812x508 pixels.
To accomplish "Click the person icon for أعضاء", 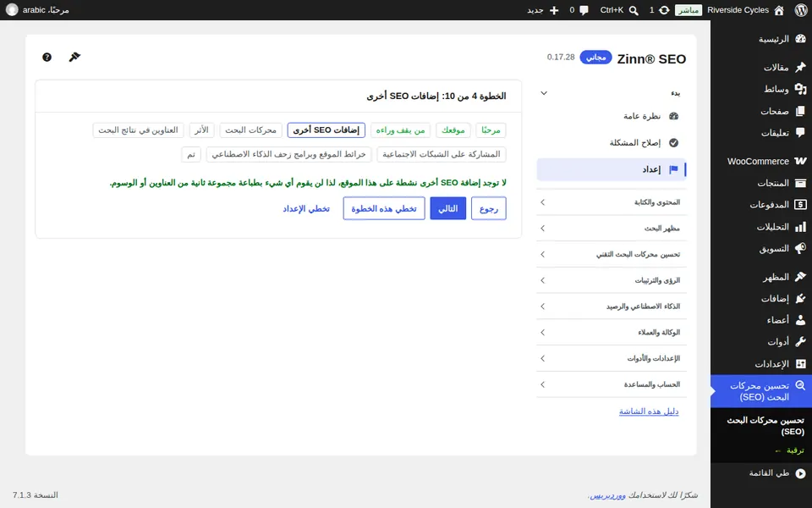I will click(x=801, y=320).
